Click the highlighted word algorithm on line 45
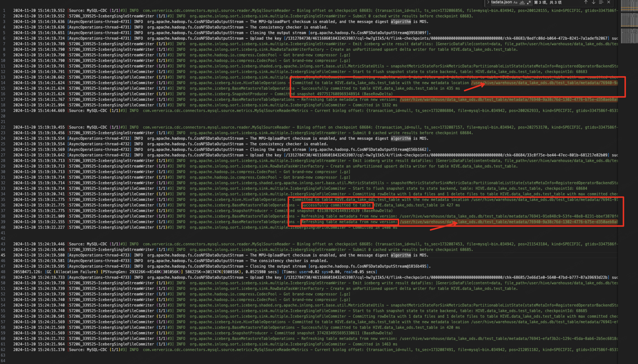Image resolution: width=638 pixels, height=364 pixels. [x=401, y=255]
